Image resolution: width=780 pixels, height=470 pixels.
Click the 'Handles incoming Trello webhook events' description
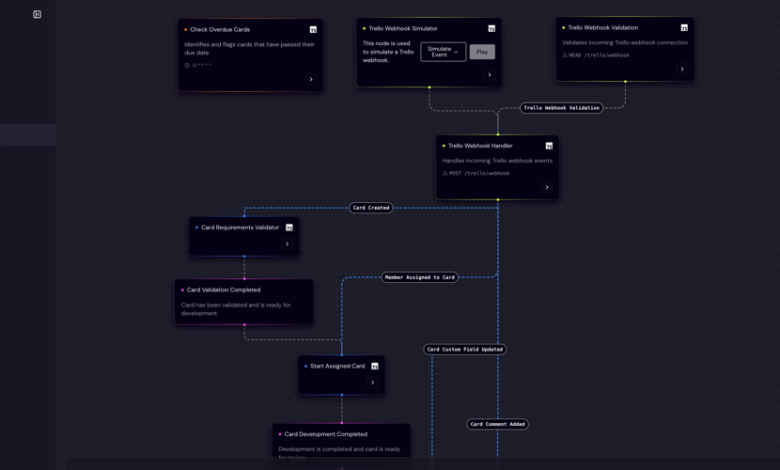[497, 161]
